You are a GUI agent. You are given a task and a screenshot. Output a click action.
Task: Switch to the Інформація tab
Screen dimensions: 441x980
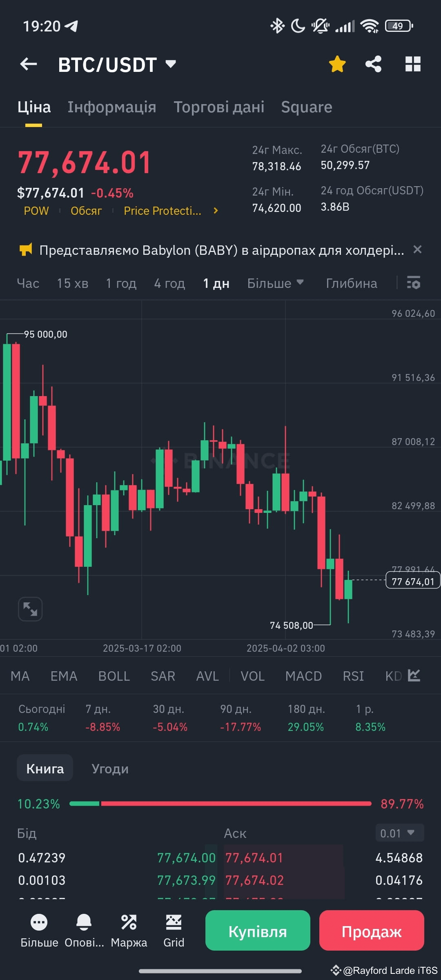pyautogui.click(x=111, y=107)
